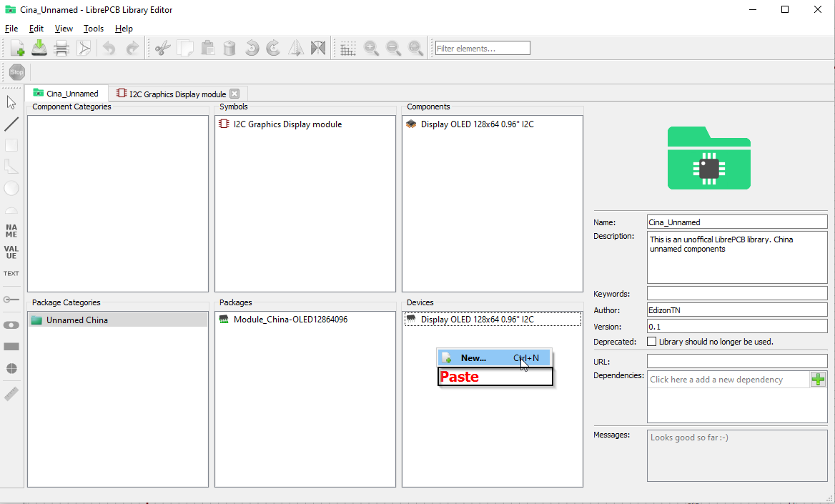Image resolution: width=835 pixels, height=504 pixels.
Task: Open the grid properties tool
Action: coord(348,47)
